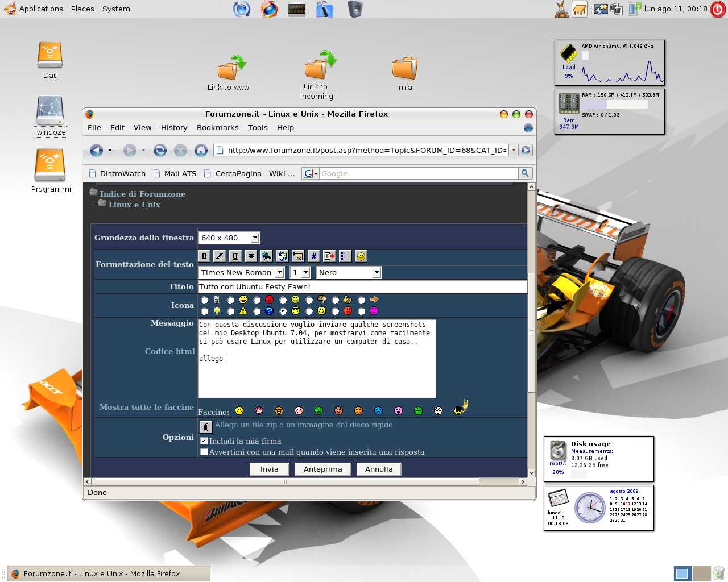This screenshot has width=728, height=582.
Task: Reload the current page in Firefox
Action: [160, 150]
